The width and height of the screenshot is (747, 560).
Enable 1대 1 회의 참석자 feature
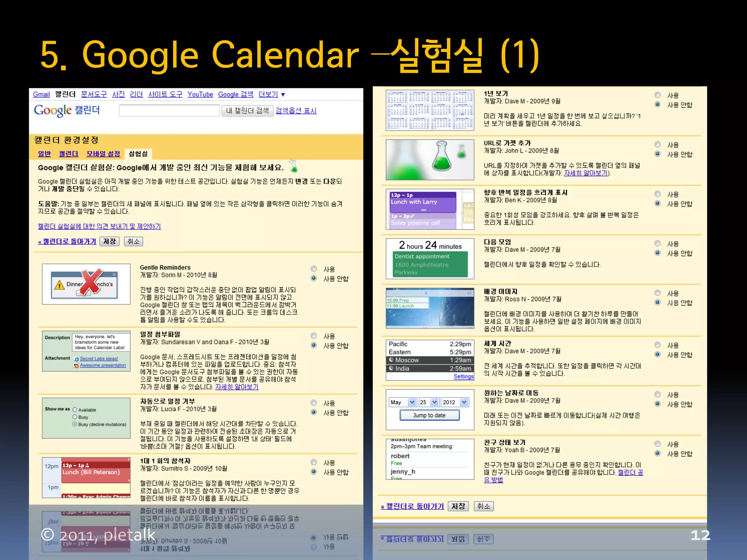click(x=314, y=462)
